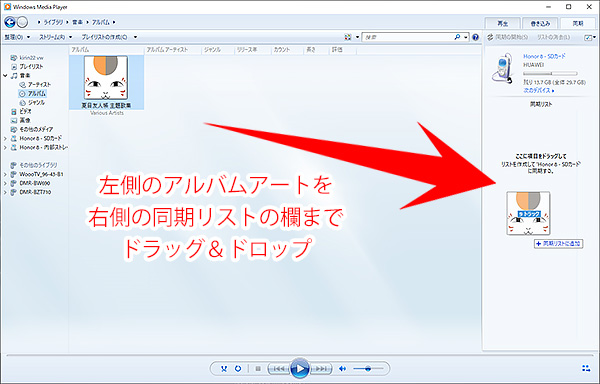This screenshot has width=600, height=384.
Task: Sort by カウント column header
Action: 287,50
